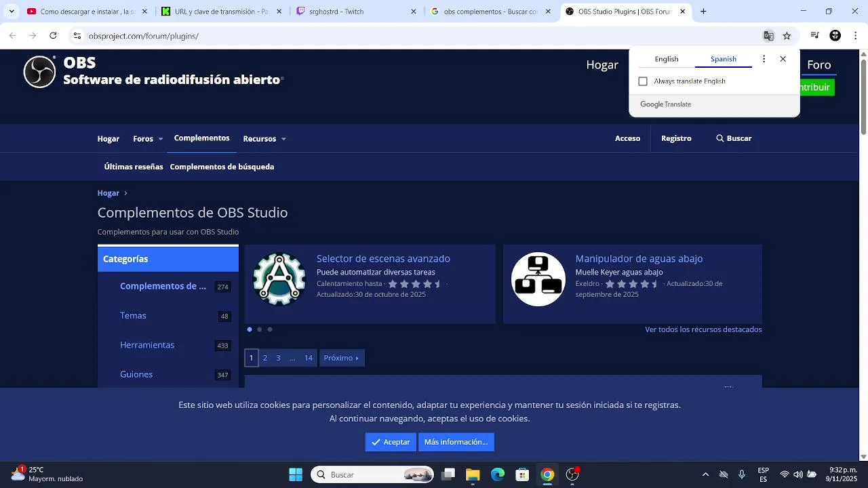Click Más información cookie button
This screenshot has width=868, height=488.
coord(456,442)
